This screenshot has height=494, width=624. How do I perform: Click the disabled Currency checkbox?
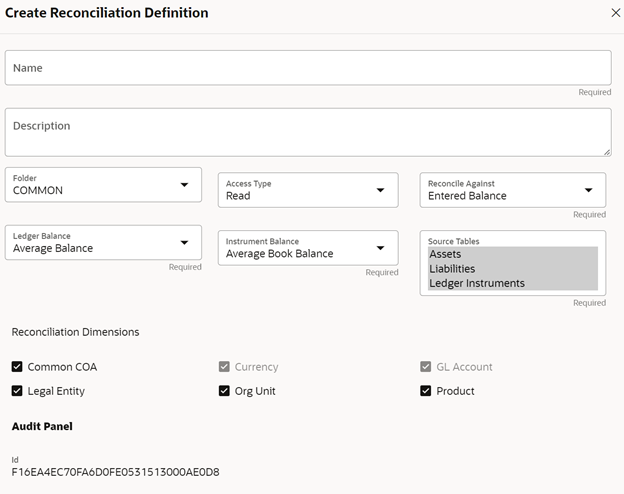click(x=224, y=367)
